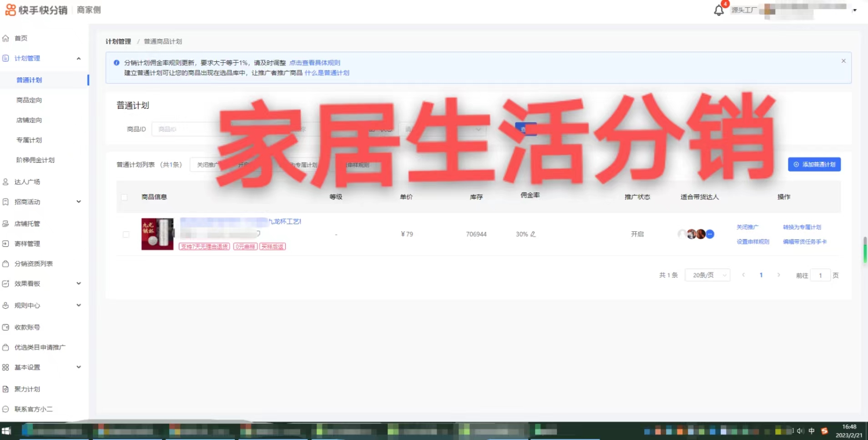Select the 达人广场 sidebar icon

6,181
